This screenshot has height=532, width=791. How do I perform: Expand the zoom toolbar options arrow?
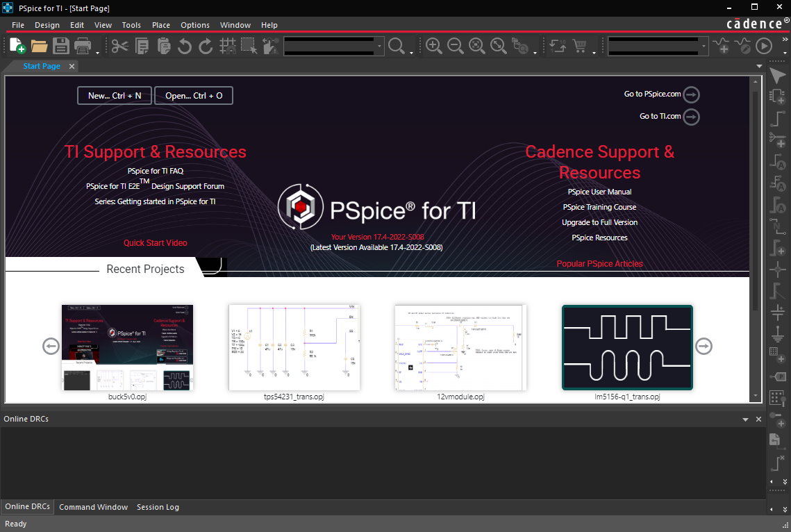(535, 52)
